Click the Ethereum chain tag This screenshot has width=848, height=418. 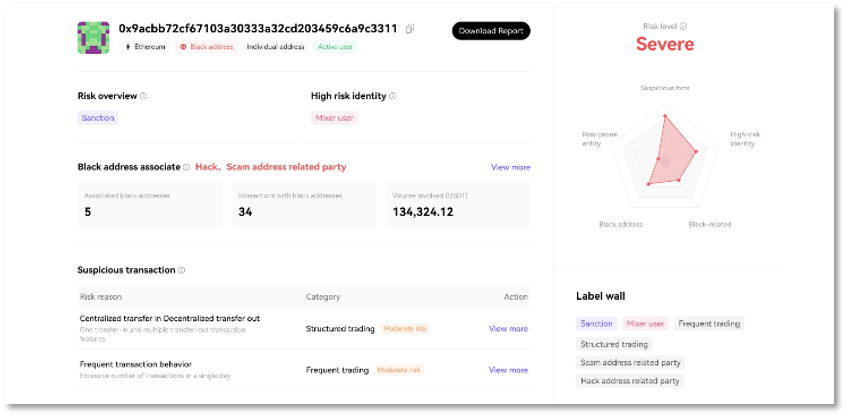click(144, 47)
